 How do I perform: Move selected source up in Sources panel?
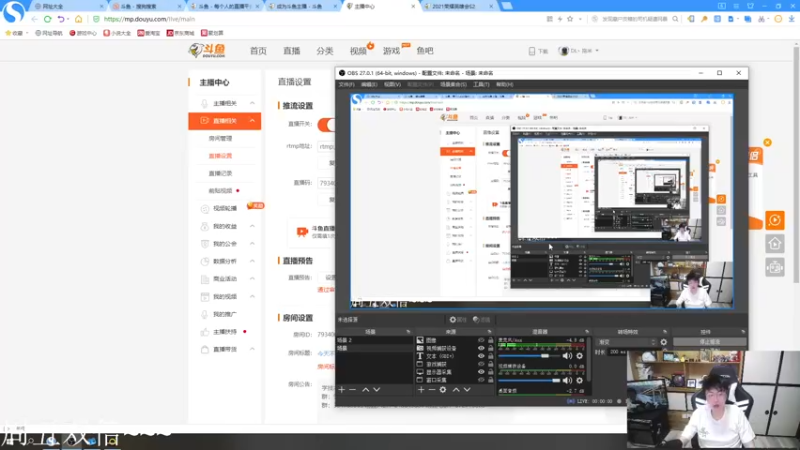[456, 390]
